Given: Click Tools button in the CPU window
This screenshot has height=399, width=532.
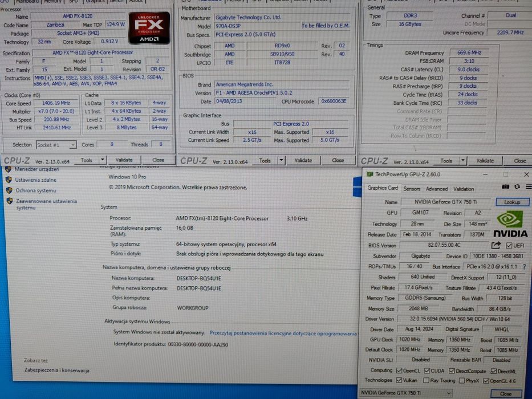Looking at the screenshot, I should (x=86, y=160).
